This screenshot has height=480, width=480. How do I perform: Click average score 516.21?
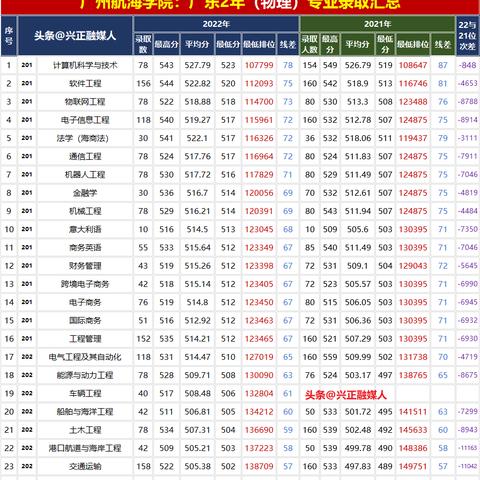click(197, 211)
